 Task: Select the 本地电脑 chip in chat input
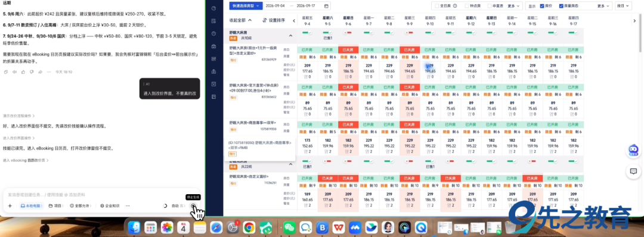click(x=32, y=206)
